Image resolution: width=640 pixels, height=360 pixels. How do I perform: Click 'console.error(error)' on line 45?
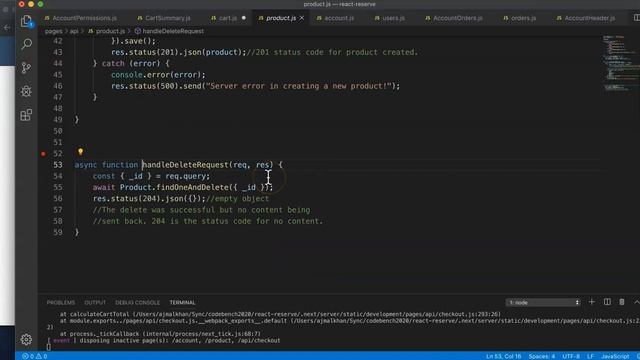pyautogui.click(x=158, y=75)
